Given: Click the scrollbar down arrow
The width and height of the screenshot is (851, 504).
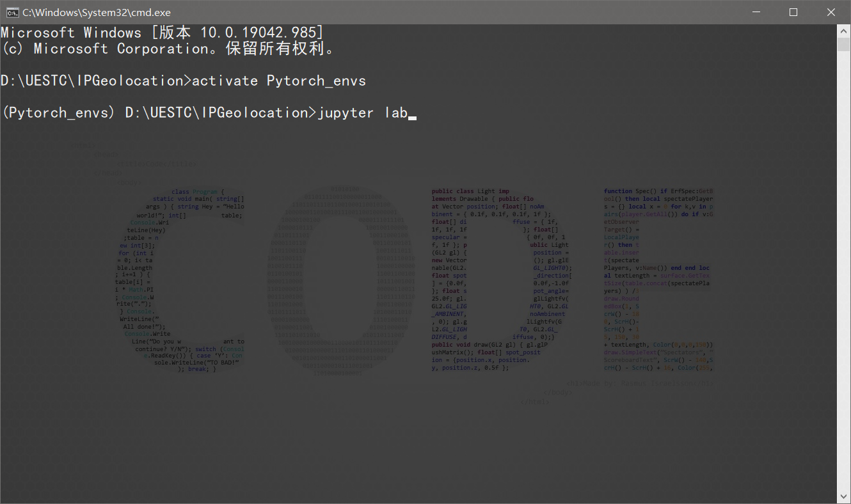Looking at the screenshot, I should click(x=843, y=496).
